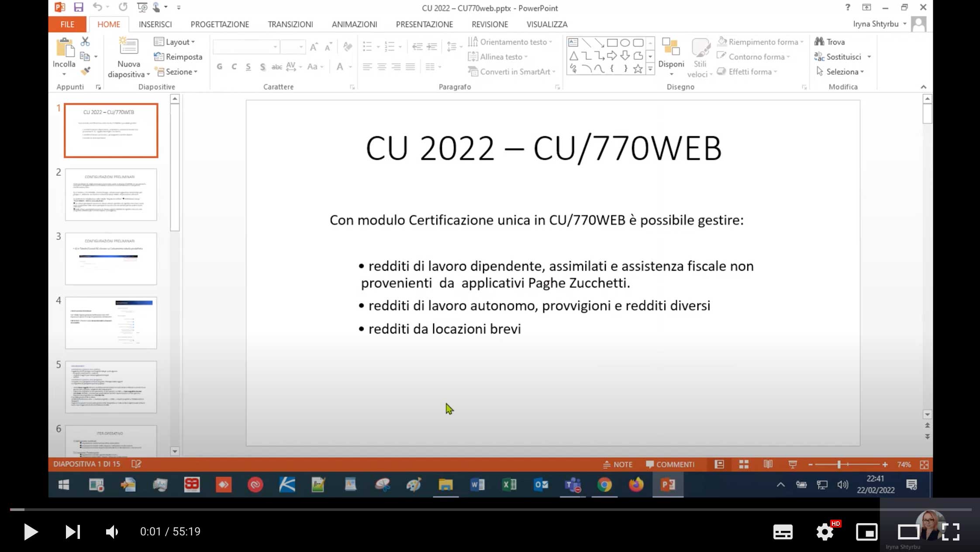Click the spell check icon in status bar
This screenshot has width=980, height=552.
(136, 464)
